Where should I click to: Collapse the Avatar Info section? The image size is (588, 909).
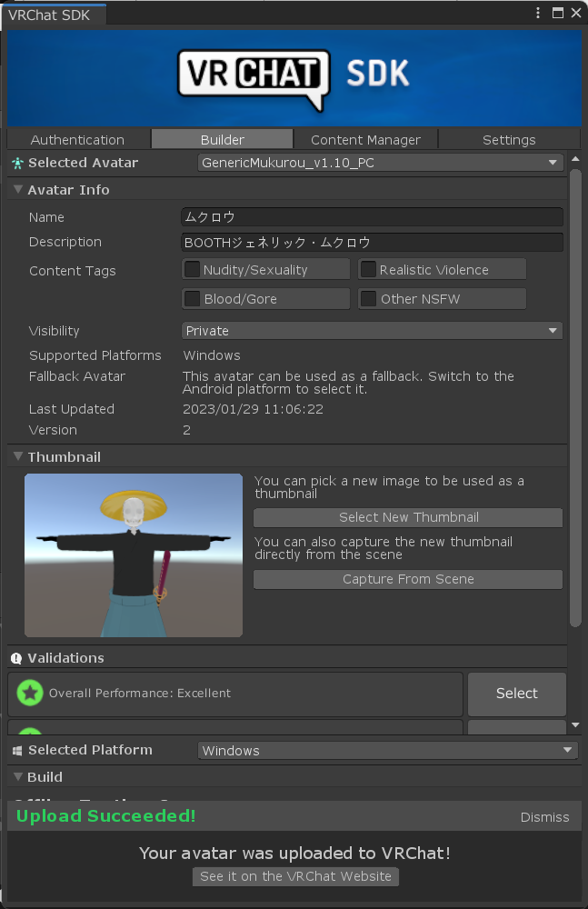[x=18, y=190]
